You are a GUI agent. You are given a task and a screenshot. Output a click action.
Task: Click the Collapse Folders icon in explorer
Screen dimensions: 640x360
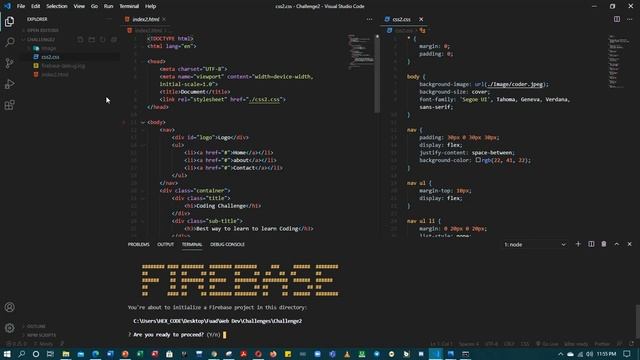click(x=114, y=40)
